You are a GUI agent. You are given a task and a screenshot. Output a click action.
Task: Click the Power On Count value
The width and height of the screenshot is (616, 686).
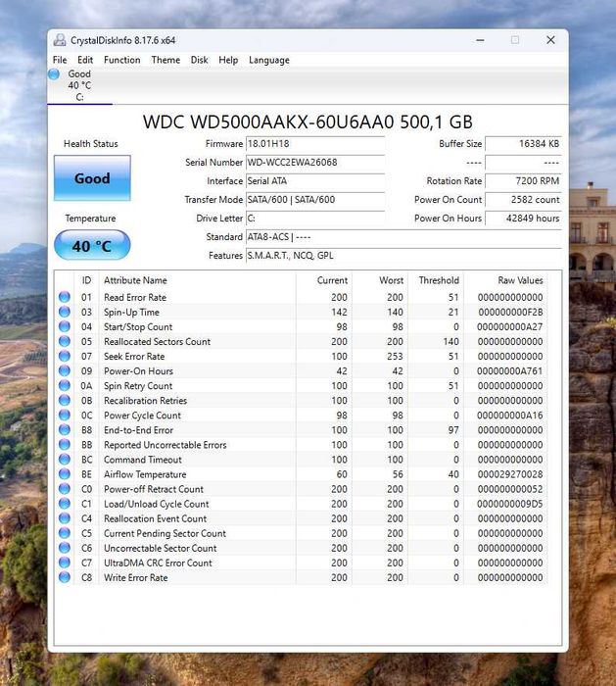pos(523,200)
